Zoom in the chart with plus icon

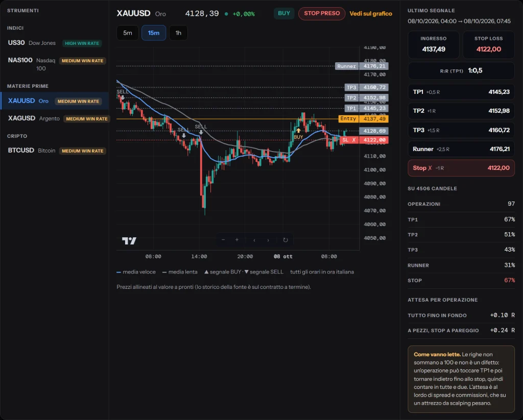pyautogui.click(x=237, y=240)
